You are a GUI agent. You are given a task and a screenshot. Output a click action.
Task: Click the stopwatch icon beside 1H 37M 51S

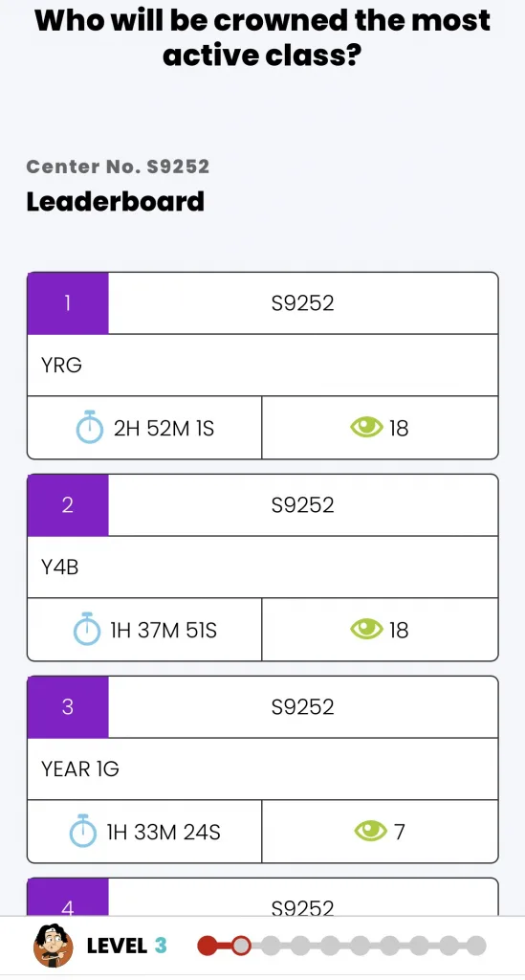click(87, 629)
